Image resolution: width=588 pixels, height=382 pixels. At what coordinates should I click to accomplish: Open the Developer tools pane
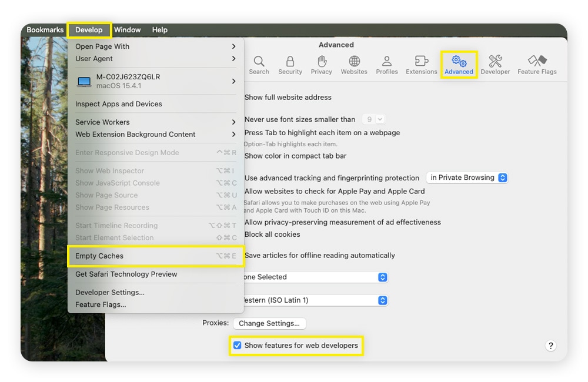(x=495, y=65)
